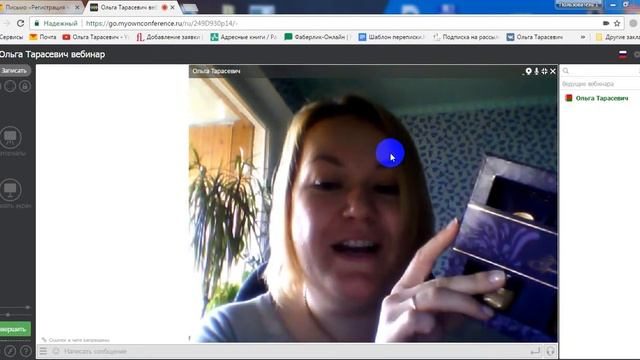Open the emoji smiley icon in chat

(x=56, y=351)
